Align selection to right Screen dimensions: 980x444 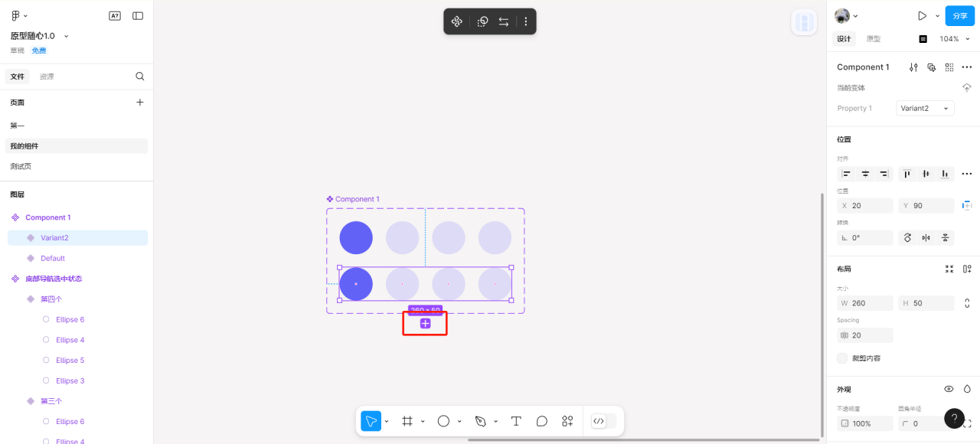[884, 174]
